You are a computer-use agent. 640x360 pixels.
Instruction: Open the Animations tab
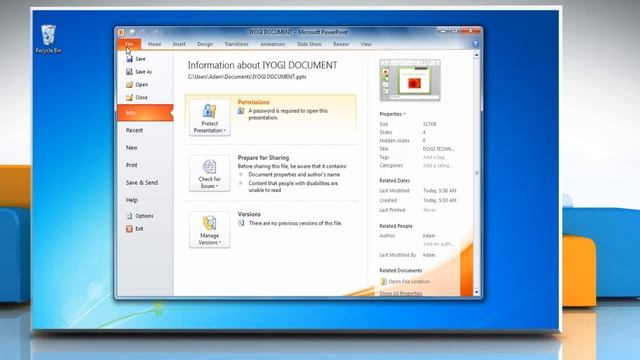pyautogui.click(x=272, y=44)
